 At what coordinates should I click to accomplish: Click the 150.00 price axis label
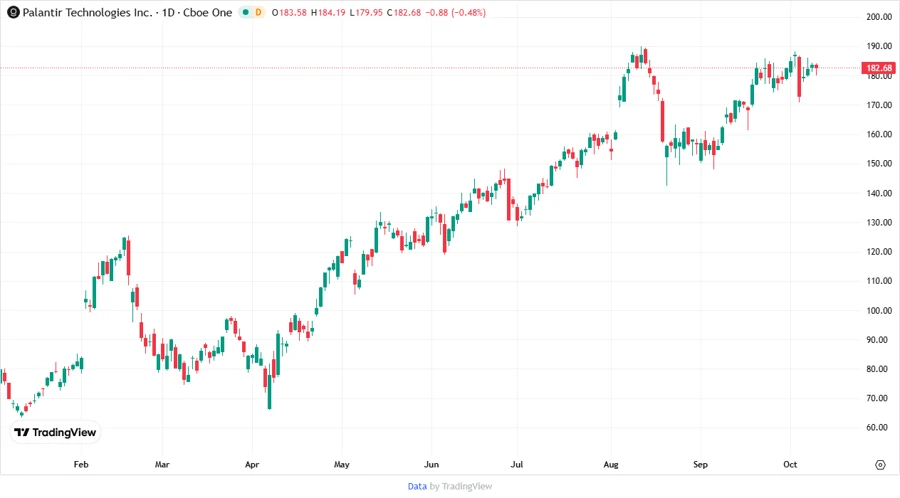click(x=879, y=164)
